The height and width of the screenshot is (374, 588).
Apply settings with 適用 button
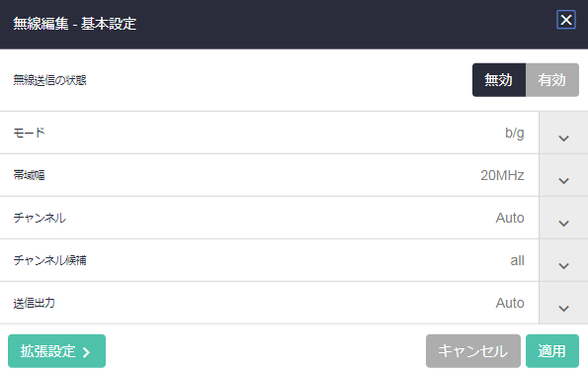552,351
